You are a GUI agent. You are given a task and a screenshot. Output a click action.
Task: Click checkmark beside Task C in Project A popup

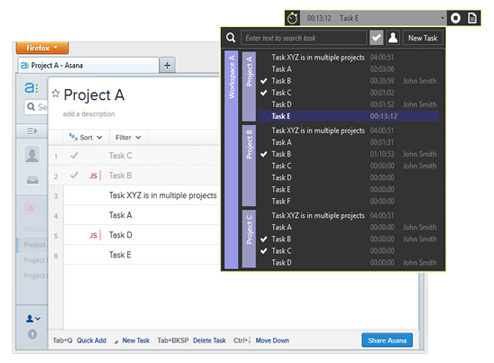point(264,92)
